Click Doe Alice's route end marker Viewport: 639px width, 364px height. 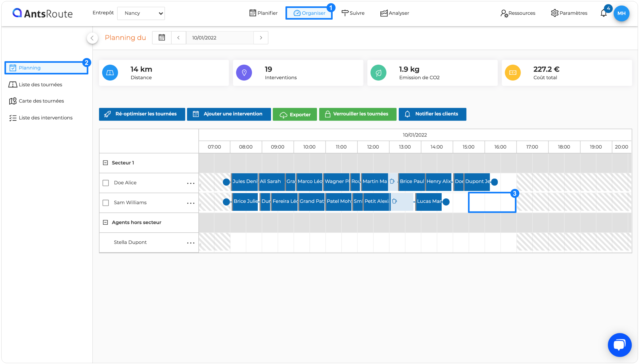pyautogui.click(x=494, y=182)
